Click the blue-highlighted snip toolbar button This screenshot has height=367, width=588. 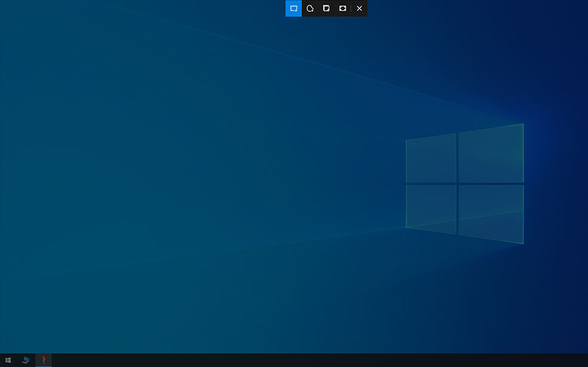[293, 8]
